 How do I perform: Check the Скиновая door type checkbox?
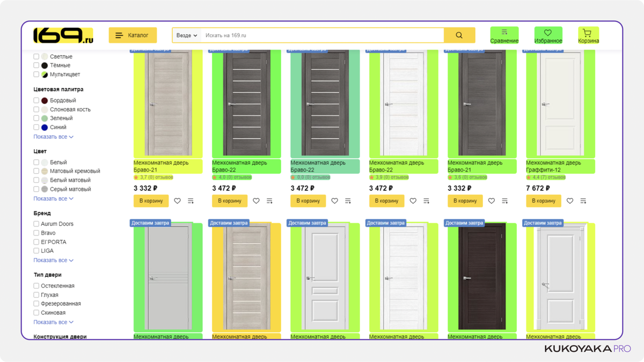coord(36,313)
